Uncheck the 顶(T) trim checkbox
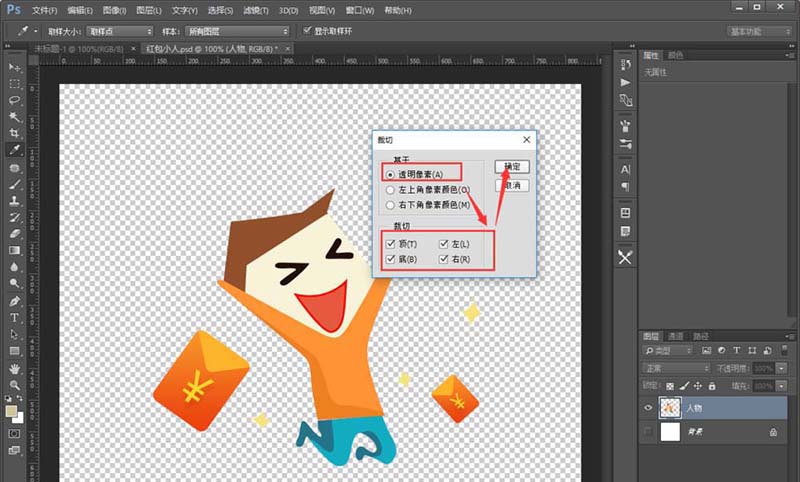 click(x=391, y=243)
